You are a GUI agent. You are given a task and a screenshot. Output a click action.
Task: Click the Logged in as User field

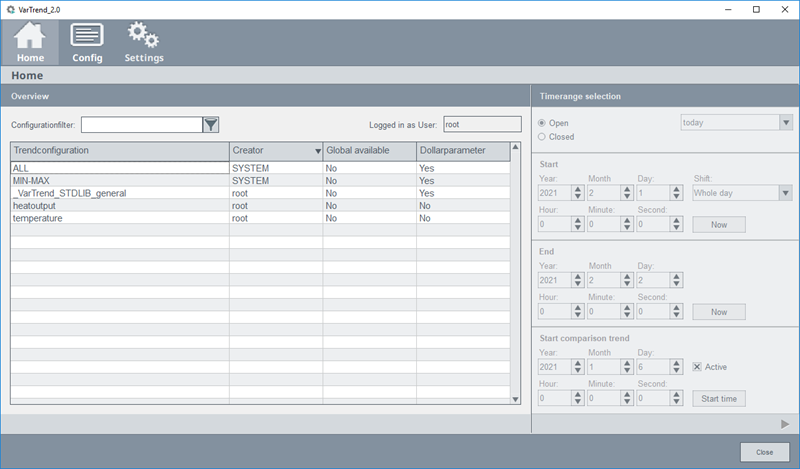[x=482, y=125]
